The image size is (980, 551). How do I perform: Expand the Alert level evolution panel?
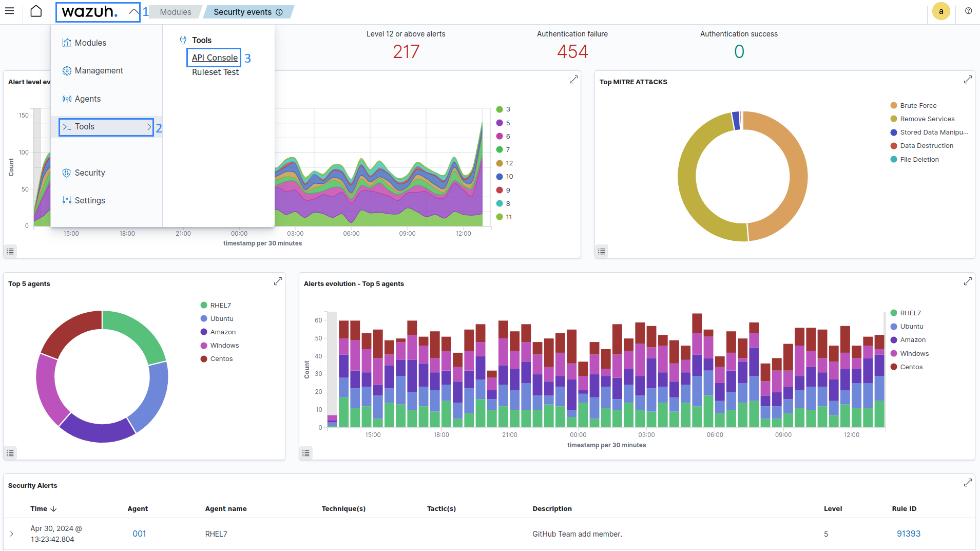coord(573,80)
